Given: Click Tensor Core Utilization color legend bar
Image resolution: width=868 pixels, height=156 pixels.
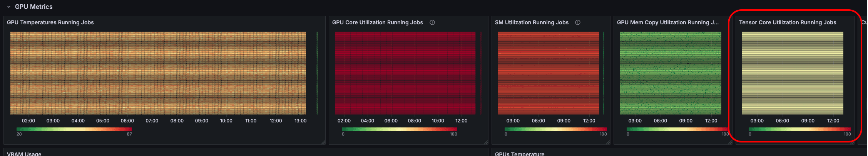Looking at the screenshot, I should [x=800, y=129].
